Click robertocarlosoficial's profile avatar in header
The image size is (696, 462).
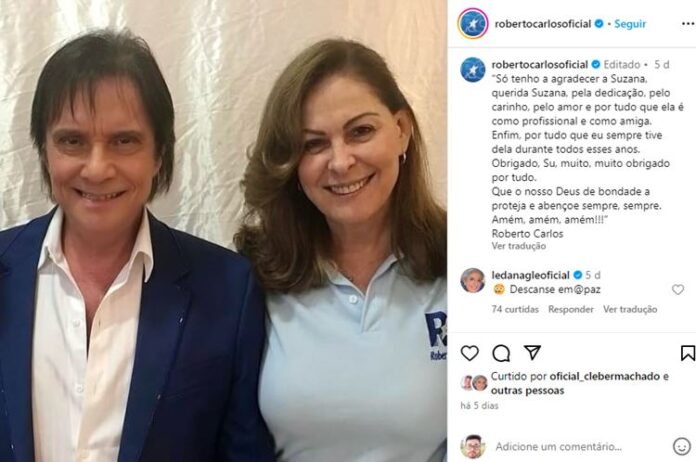472,23
